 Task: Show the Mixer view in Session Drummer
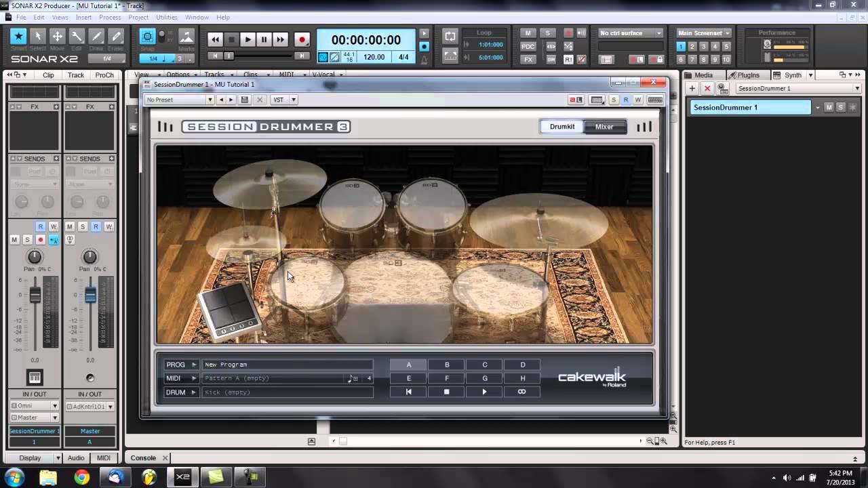(604, 127)
